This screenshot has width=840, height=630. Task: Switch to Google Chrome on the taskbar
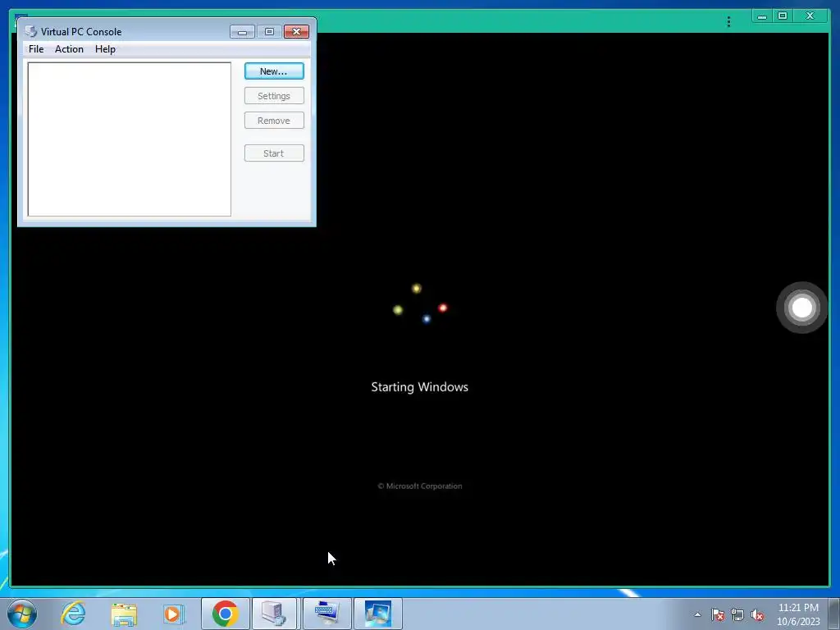[x=225, y=614]
